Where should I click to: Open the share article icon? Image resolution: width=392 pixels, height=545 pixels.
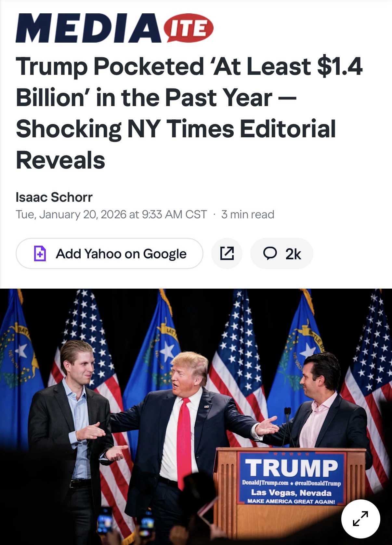point(227,253)
